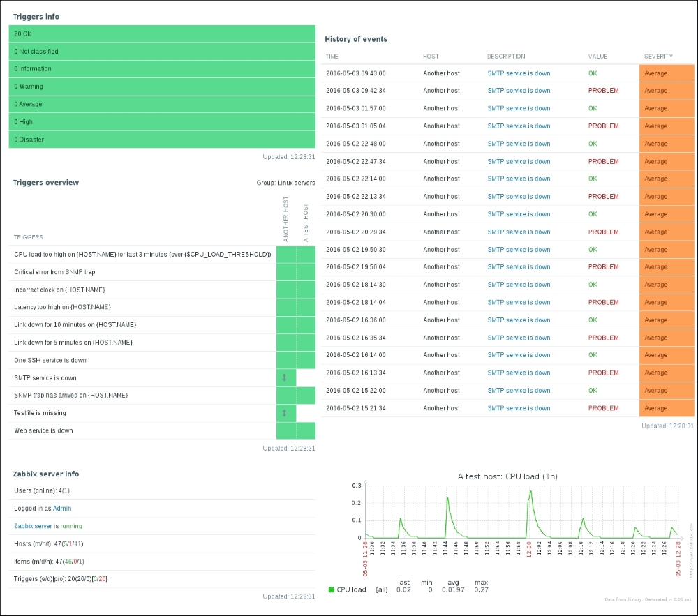Screen dimensions: 698x616
Task: Click A test host cell for One SSH service
Action: click(x=306, y=360)
